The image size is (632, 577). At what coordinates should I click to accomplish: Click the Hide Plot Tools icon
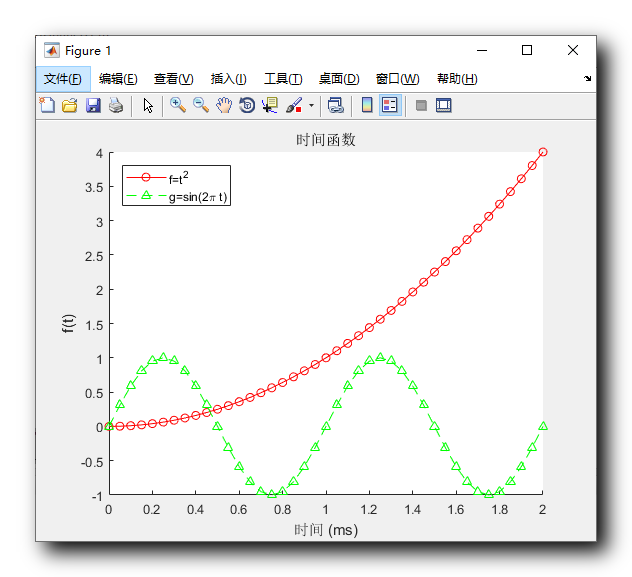click(421, 106)
